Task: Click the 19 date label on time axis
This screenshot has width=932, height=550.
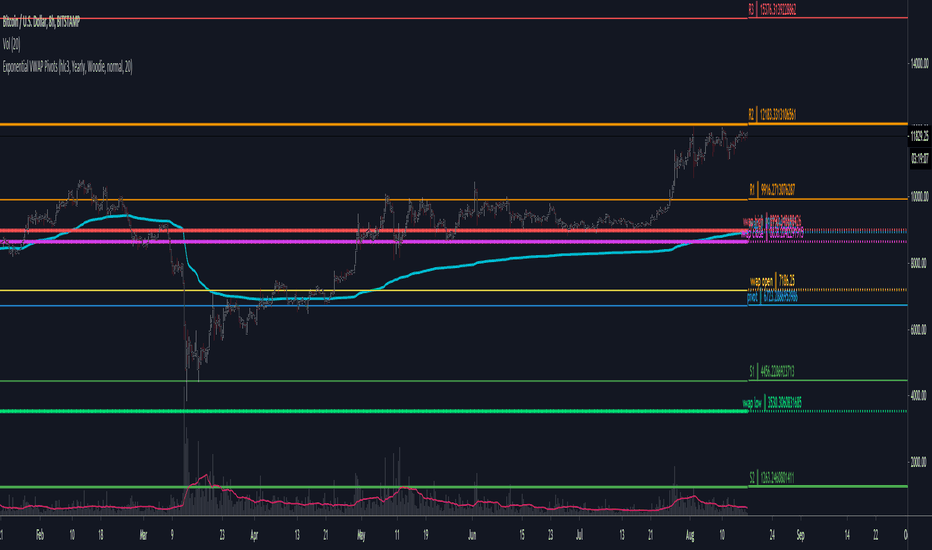Action: click(426, 535)
